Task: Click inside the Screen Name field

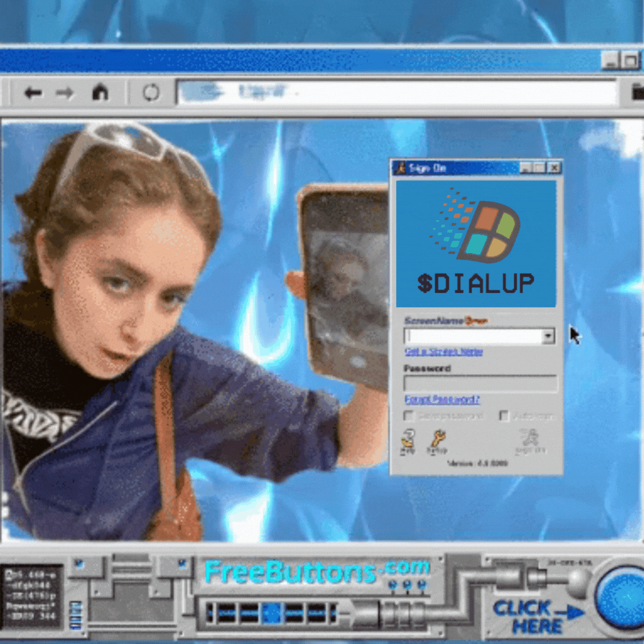Action: (473, 336)
